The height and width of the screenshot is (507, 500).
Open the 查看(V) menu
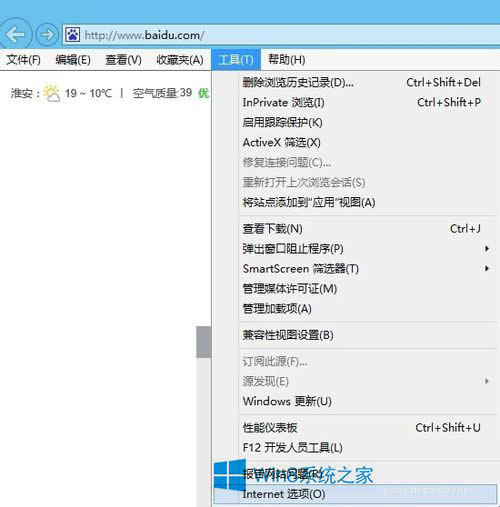click(x=123, y=60)
